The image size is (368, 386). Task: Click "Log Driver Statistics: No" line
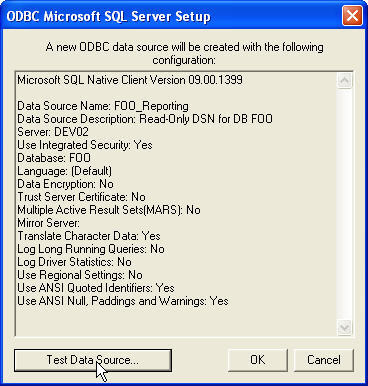click(74, 262)
